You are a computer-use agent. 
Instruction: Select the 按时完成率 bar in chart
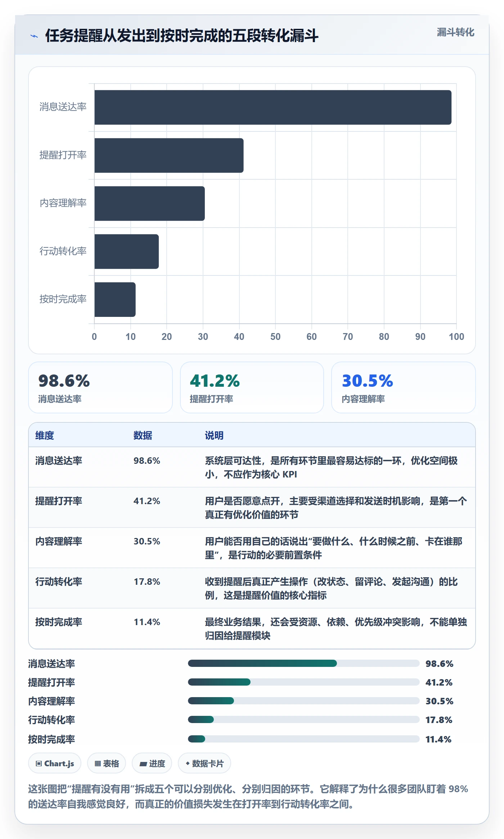pyautogui.click(x=115, y=300)
